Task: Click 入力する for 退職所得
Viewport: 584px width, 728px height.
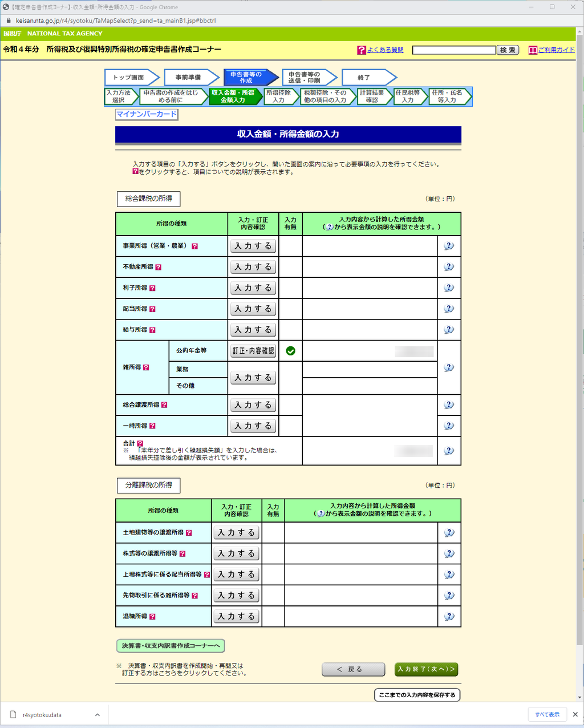Action: (x=236, y=616)
